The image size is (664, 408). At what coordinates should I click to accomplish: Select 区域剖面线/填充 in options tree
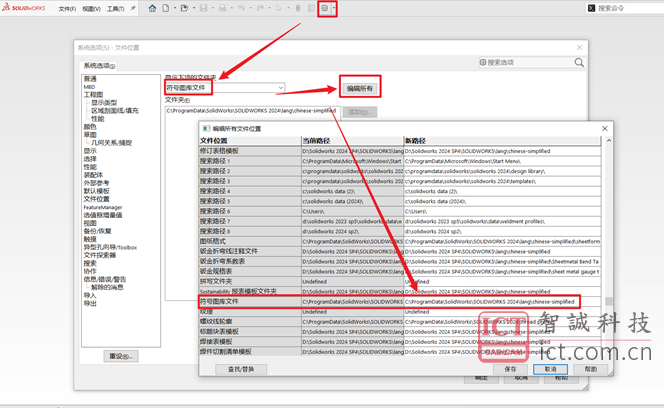pyautogui.click(x=115, y=111)
